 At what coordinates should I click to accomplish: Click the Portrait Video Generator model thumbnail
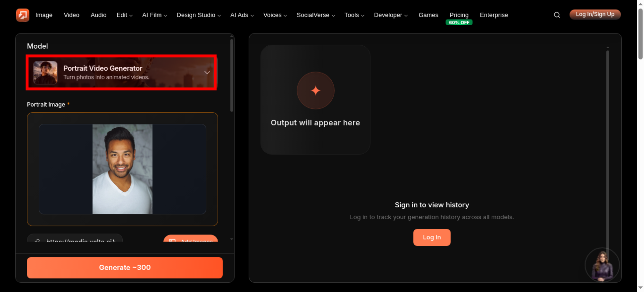point(45,72)
